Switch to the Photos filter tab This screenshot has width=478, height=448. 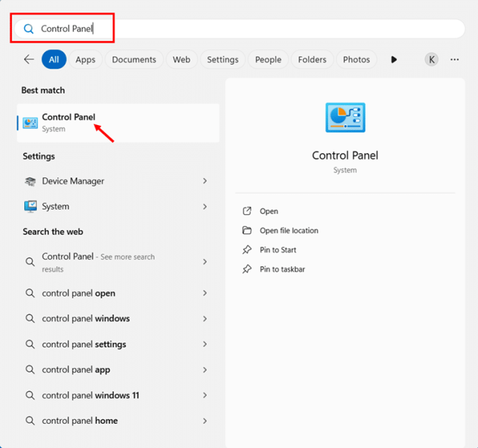click(357, 59)
